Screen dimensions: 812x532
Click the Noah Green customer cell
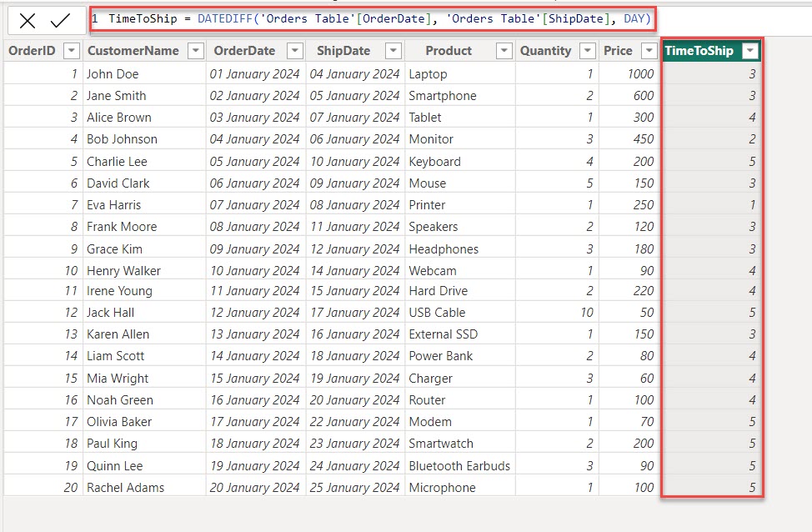point(144,400)
